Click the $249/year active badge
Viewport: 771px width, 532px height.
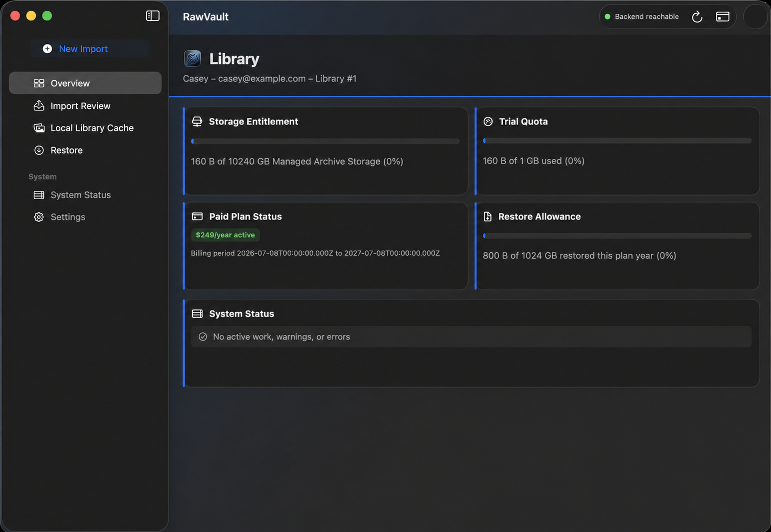[x=225, y=235]
